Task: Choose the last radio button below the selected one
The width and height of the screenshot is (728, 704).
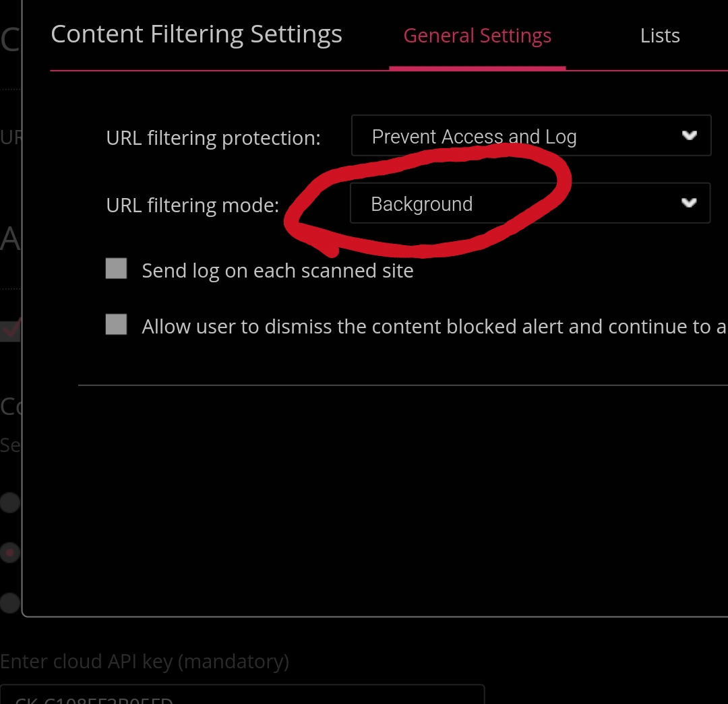Action: [9, 602]
